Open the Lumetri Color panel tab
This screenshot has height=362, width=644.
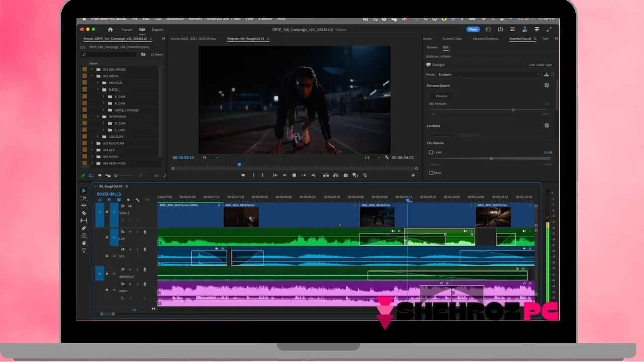point(452,39)
